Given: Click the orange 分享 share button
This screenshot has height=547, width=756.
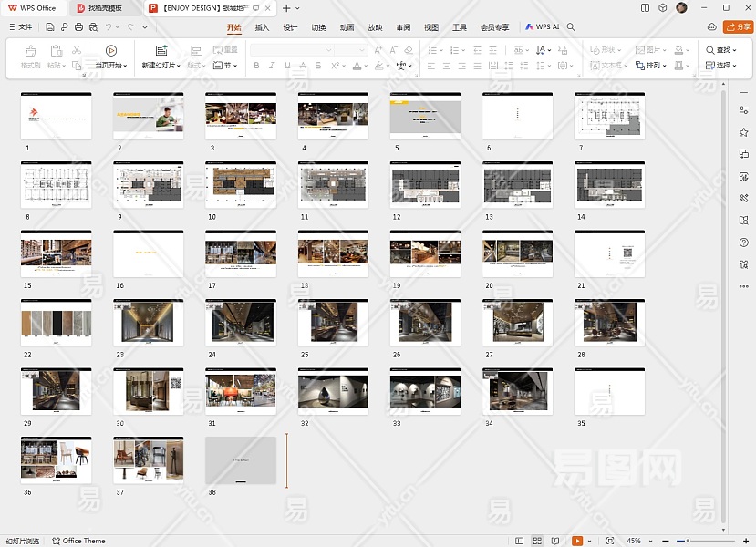Looking at the screenshot, I should click(x=738, y=27).
